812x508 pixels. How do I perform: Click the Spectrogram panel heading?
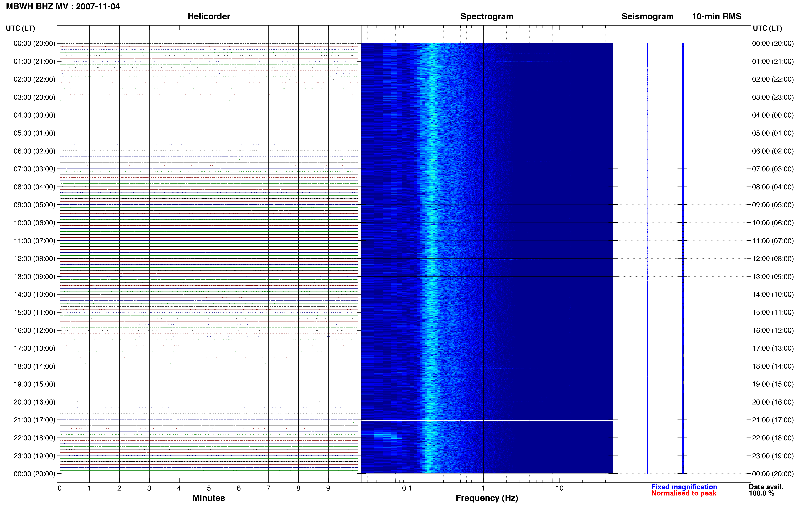(487, 16)
